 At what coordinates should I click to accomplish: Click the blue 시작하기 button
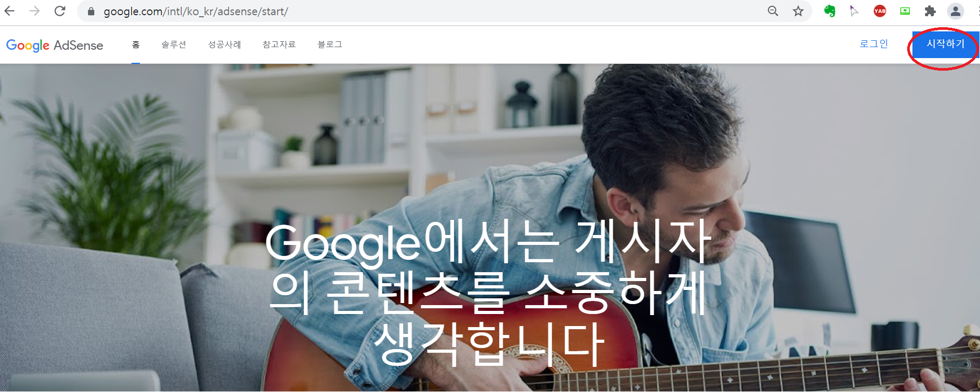click(945, 44)
